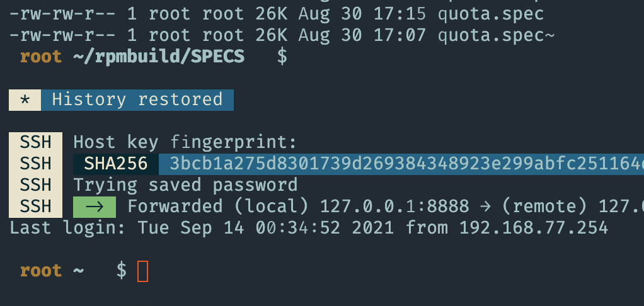The width and height of the screenshot is (644, 306).
Task: Click the green forwarding arrow badge
Action: pos(95,207)
